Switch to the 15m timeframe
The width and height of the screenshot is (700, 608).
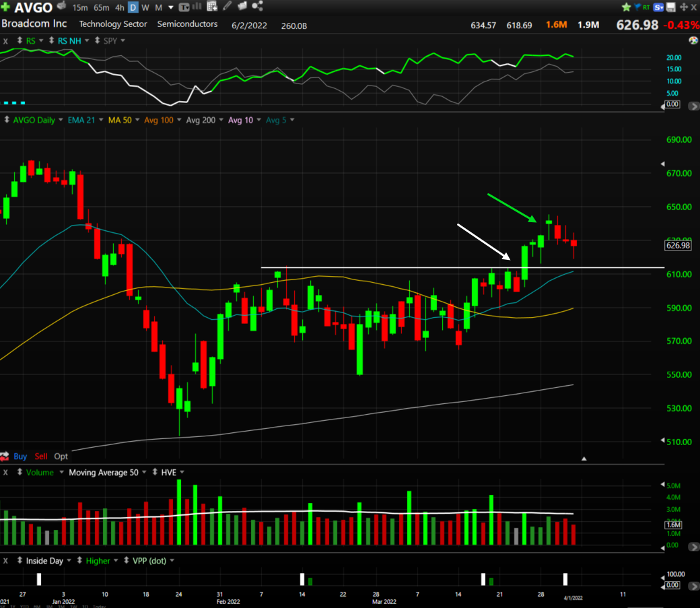point(80,7)
